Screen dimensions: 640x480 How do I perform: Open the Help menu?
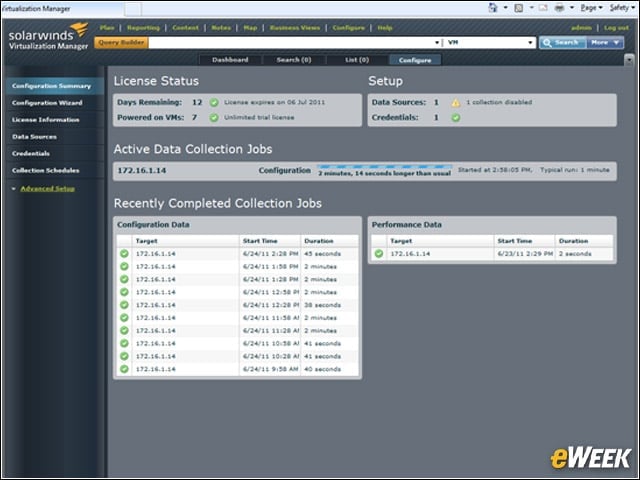[384, 28]
